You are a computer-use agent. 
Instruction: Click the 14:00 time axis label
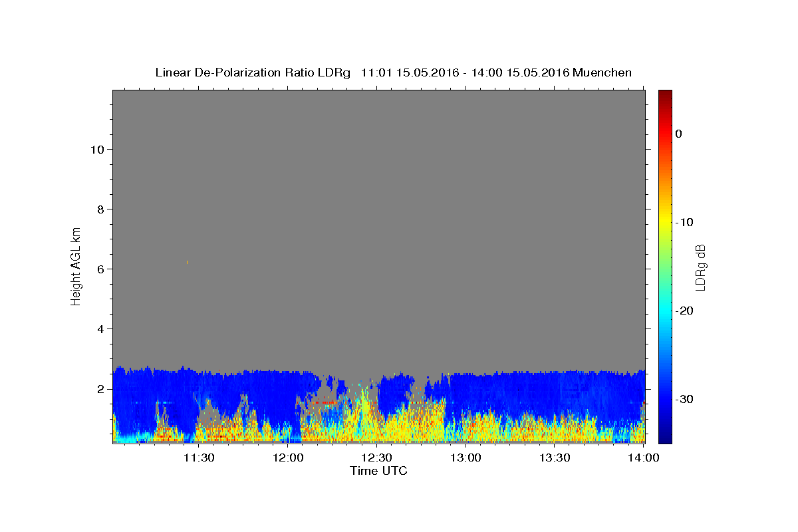[644, 458]
